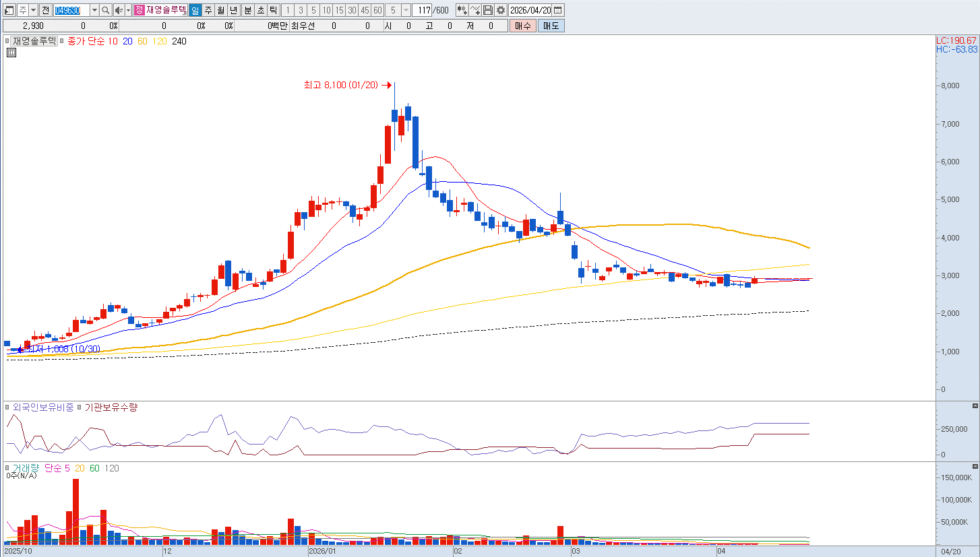Image resolution: width=980 pixels, height=557 pixels.
Task: Switch to the 월 monthly period tab
Action: (220, 10)
